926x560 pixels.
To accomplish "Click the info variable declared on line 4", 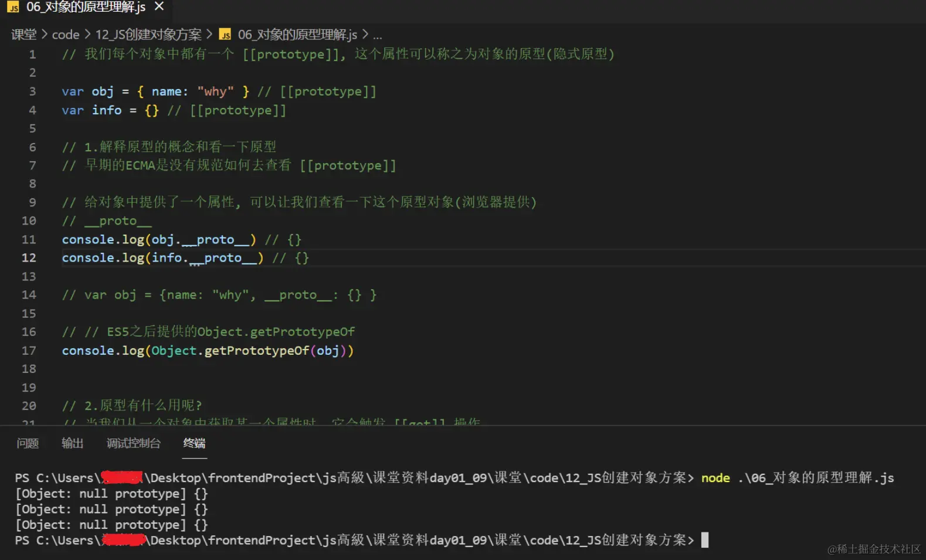I will pyautogui.click(x=107, y=110).
